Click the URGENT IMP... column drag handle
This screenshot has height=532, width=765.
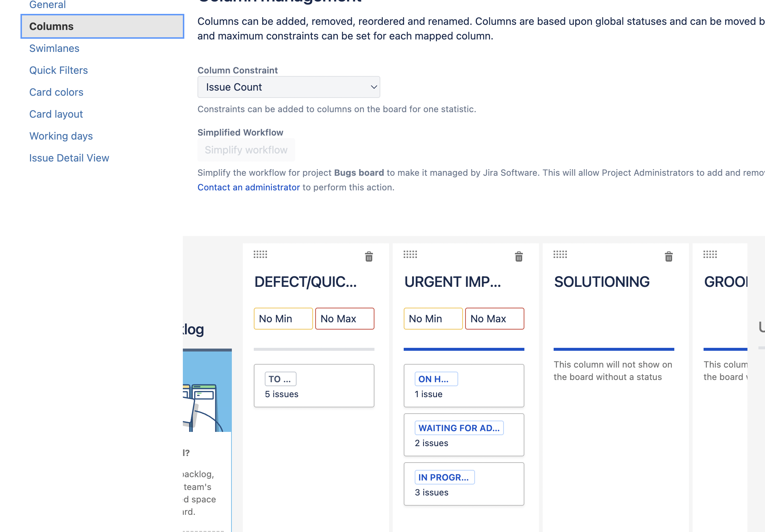[x=410, y=254]
